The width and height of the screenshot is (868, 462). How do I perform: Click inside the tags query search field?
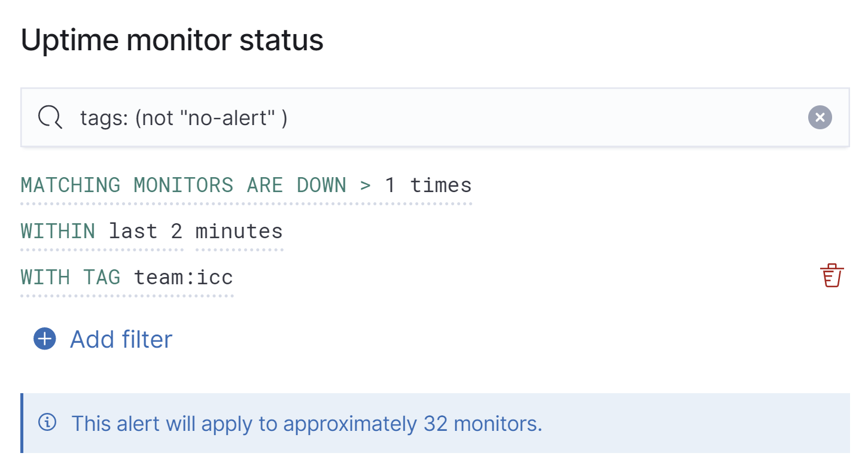(x=479, y=118)
